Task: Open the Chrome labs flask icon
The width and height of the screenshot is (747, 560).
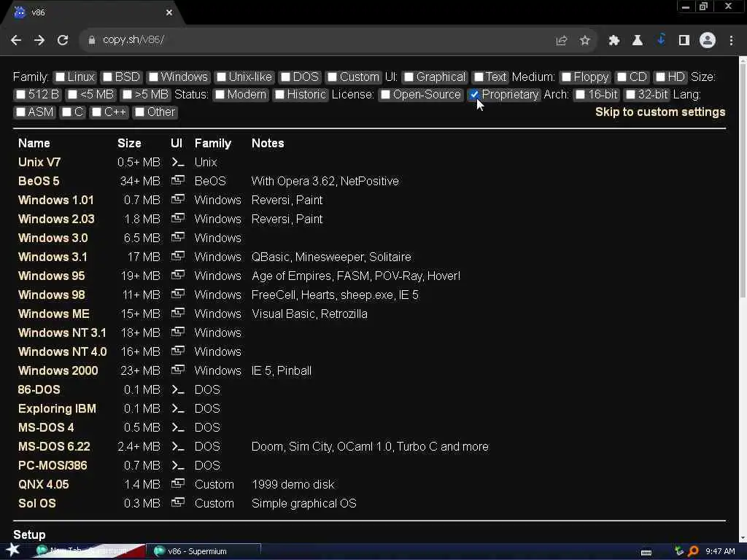Action: click(x=638, y=41)
